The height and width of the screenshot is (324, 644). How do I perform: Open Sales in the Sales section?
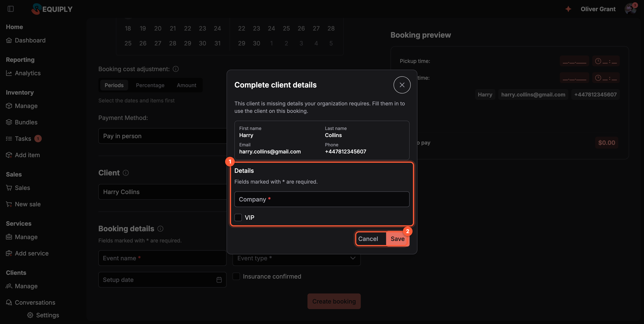(x=18, y=188)
